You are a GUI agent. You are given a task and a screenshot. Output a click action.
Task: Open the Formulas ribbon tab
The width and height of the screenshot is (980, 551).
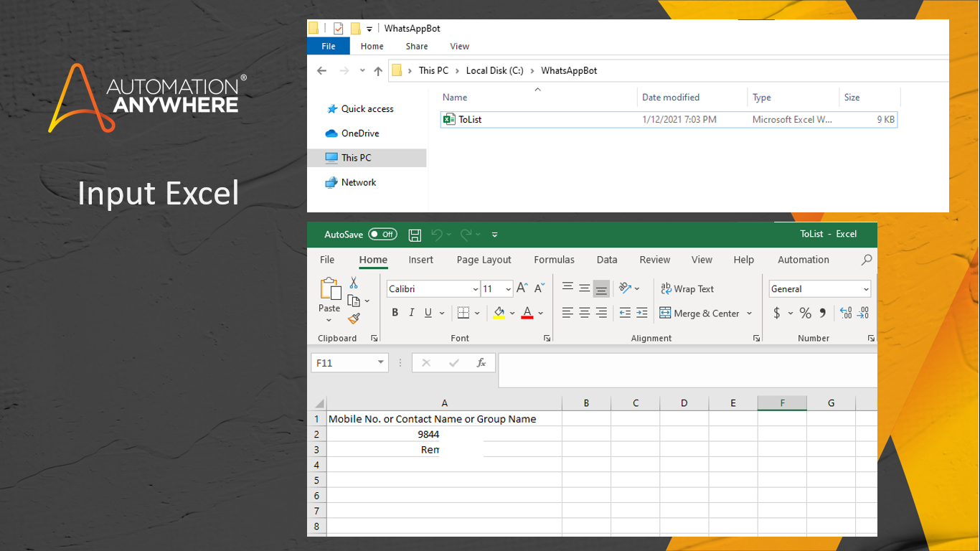pyautogui.click(x=554, y=260)
